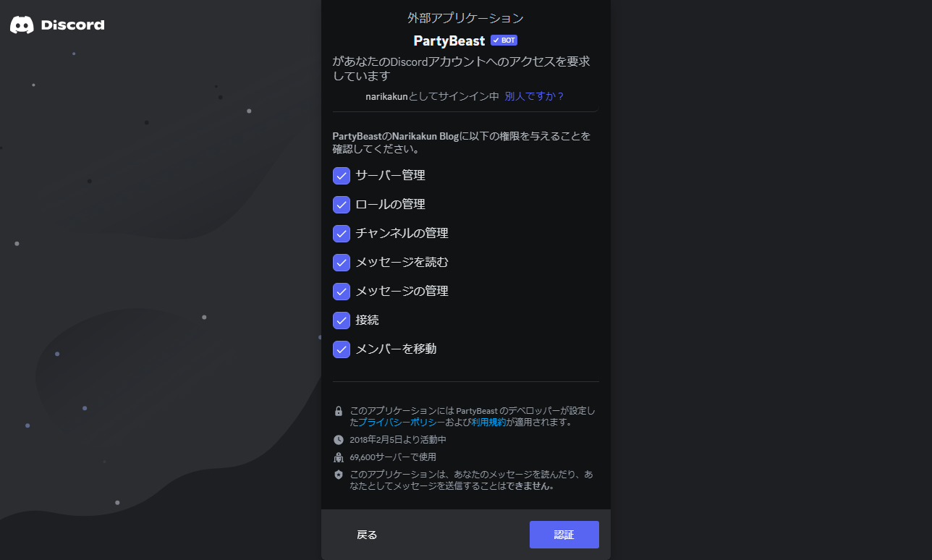Click the BOT verification badge next to PartyBeast
932x560 pixels.
tap(504, 40)
